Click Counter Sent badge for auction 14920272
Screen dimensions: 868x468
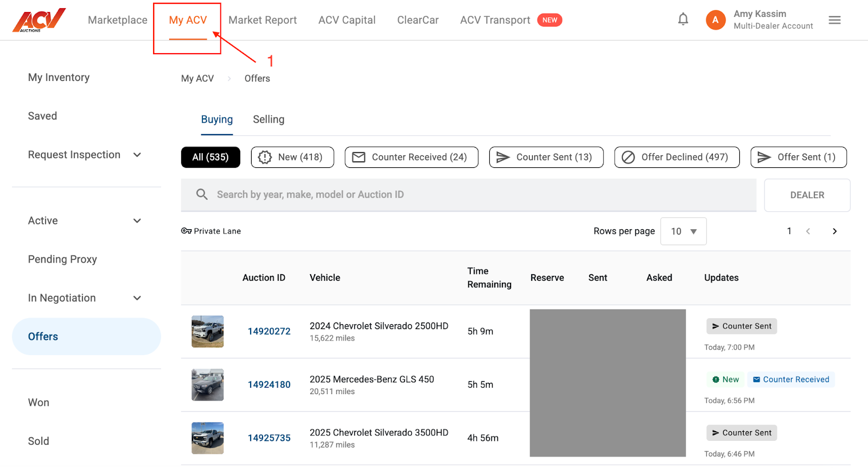click(x=742, y=326)
